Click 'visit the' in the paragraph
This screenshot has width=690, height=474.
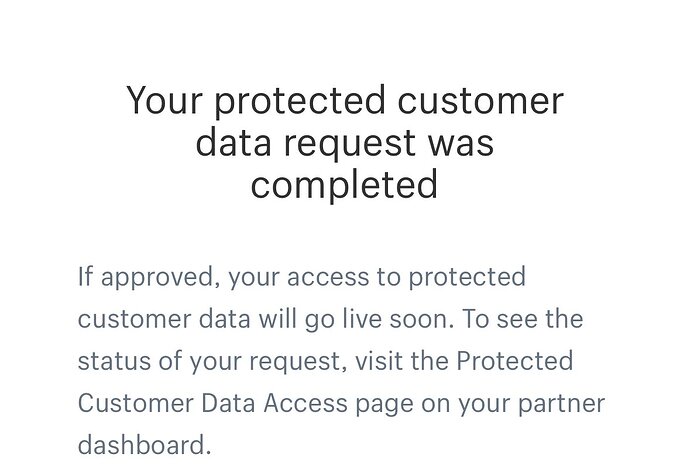(402, 360)
